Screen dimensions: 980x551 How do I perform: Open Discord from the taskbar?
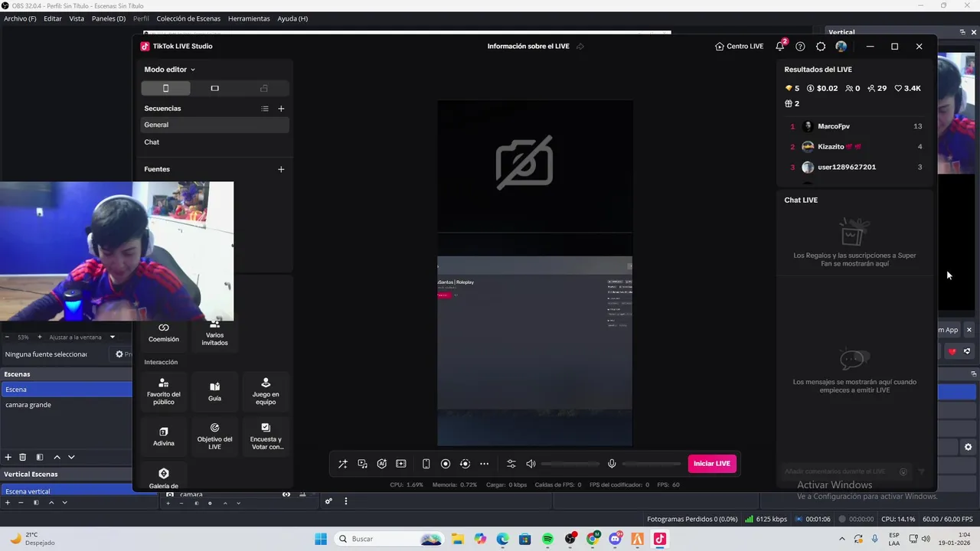coord(616,539)
